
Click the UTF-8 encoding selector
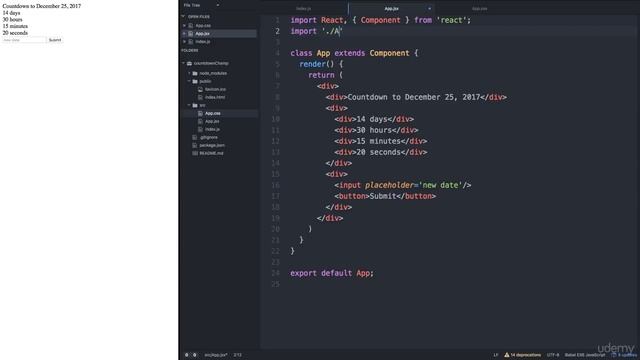(553, 355)
